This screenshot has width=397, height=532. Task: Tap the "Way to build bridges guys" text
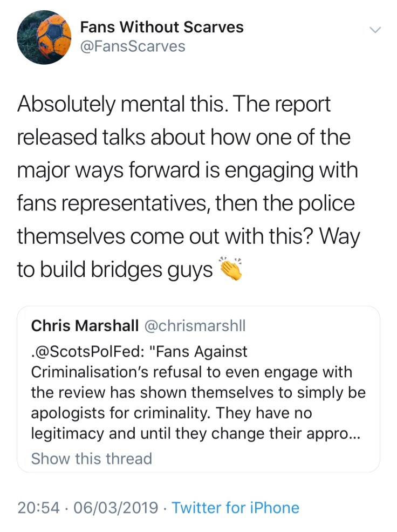point(115,269)
